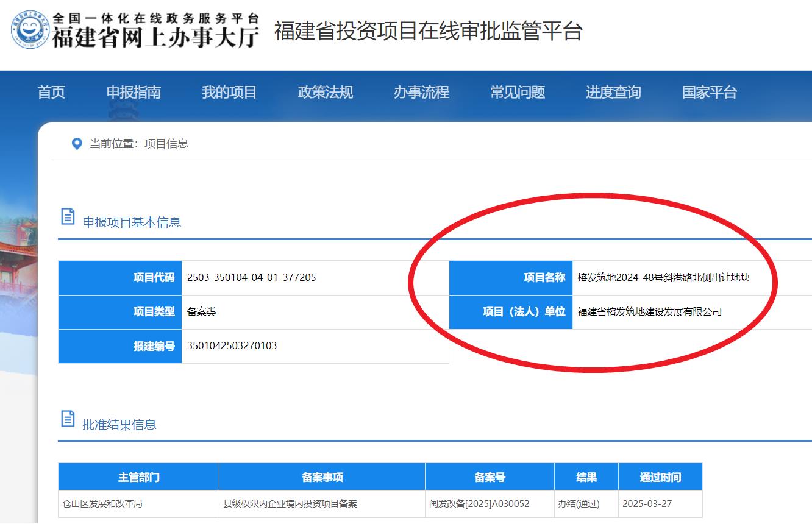Select the number 3501042503270103

click(232, 346)
